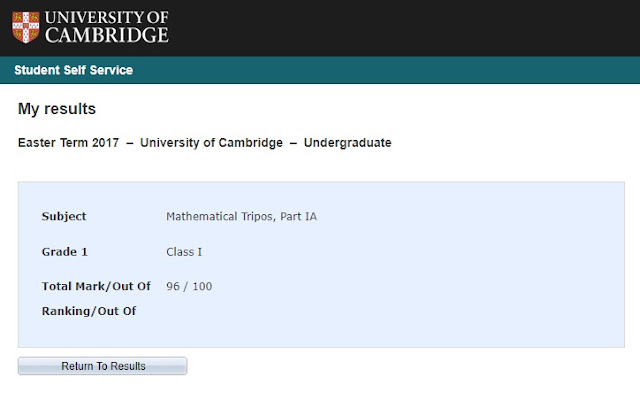Click the Total Mark/Out Of label
The image size is (640, 400).
coord(96,286)
